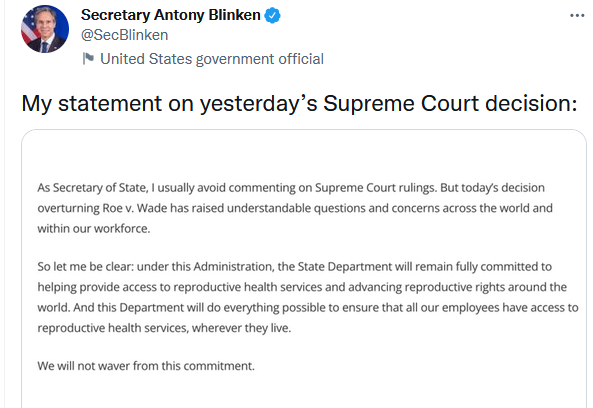Click the 'within our workforce.' line

94,229
